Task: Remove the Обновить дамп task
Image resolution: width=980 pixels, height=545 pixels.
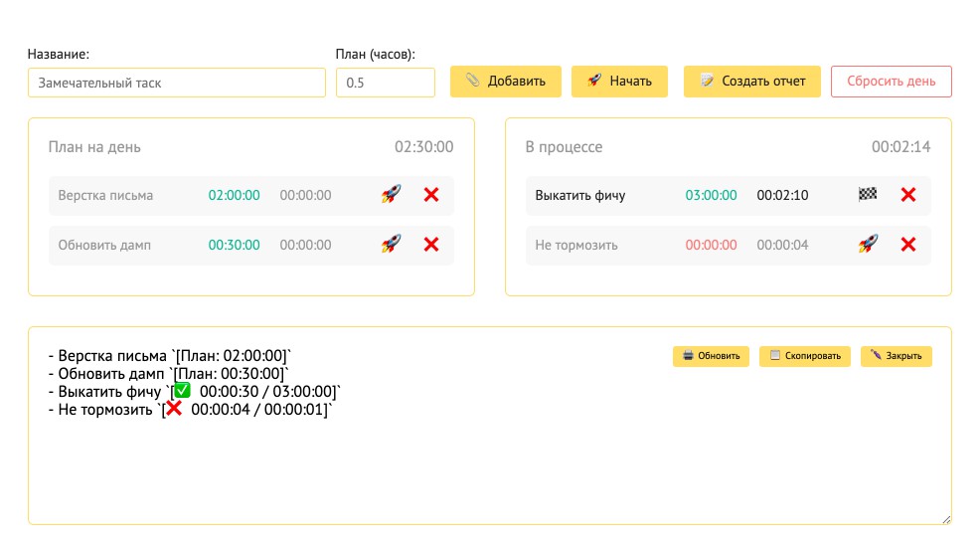Action: click(x=431, y=244)
